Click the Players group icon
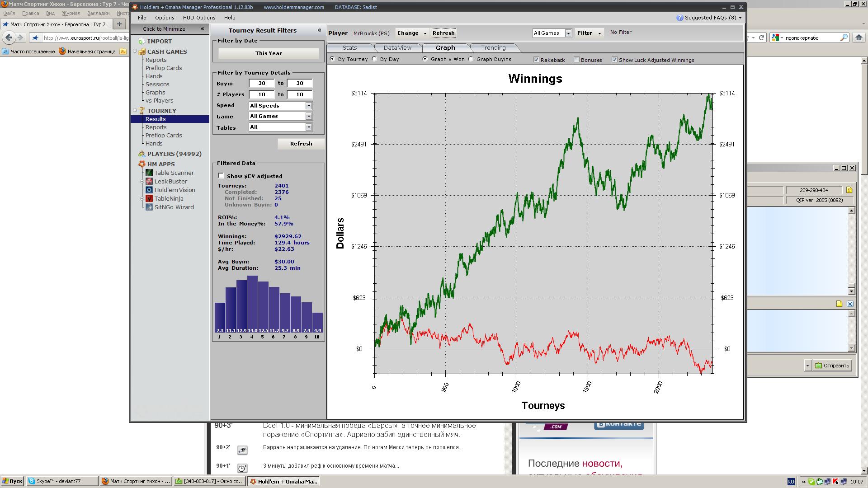The image size is (868, 488). (x=142, y=154)
